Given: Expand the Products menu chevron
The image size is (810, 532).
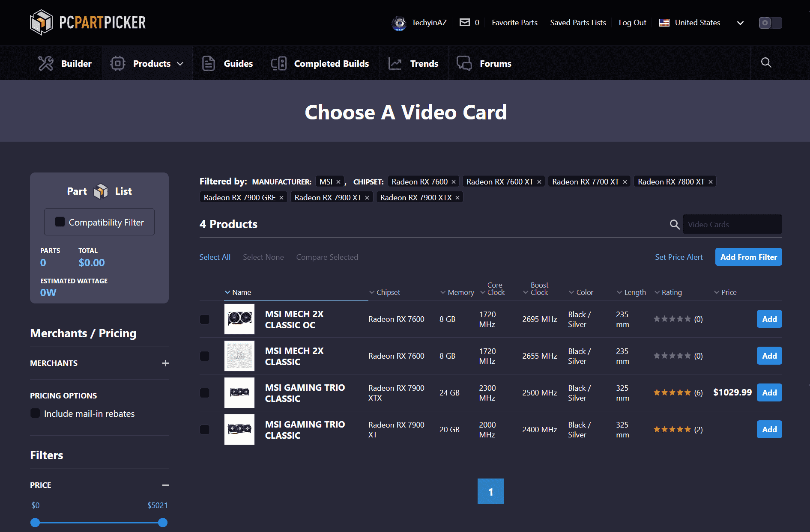Looking at the screenshot, I should click(180, 64).
